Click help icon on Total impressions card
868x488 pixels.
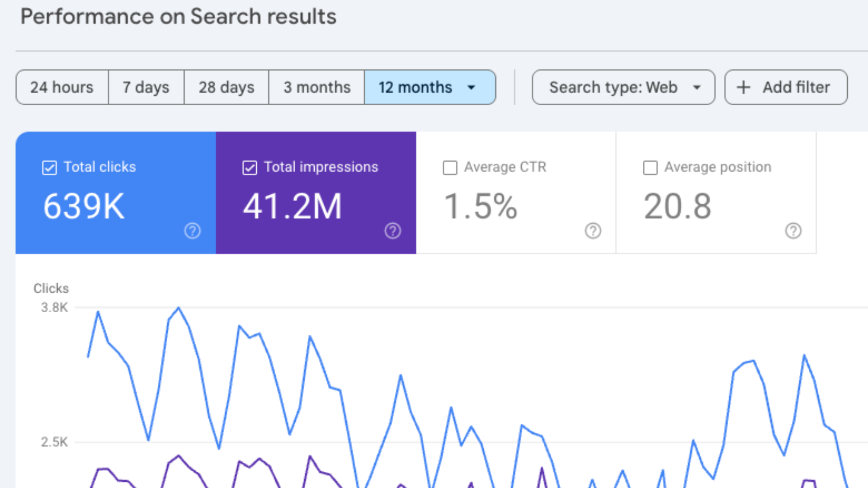click(392, 231)
